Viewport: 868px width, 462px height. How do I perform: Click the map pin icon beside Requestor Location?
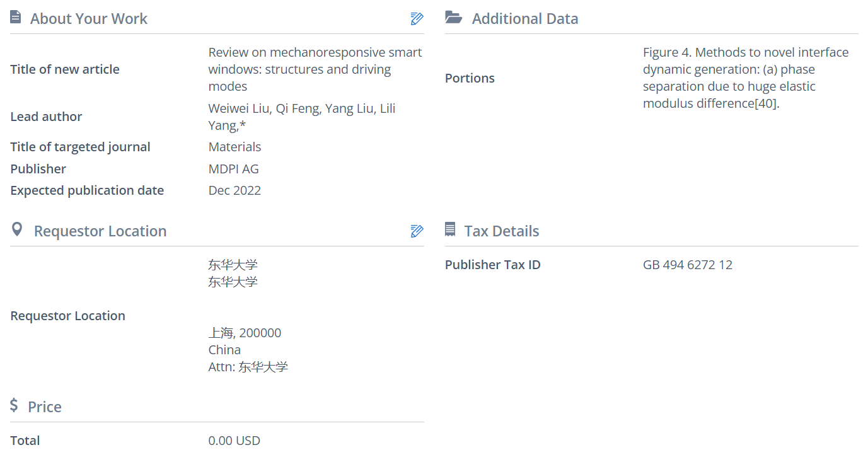[x=17, y=229]
